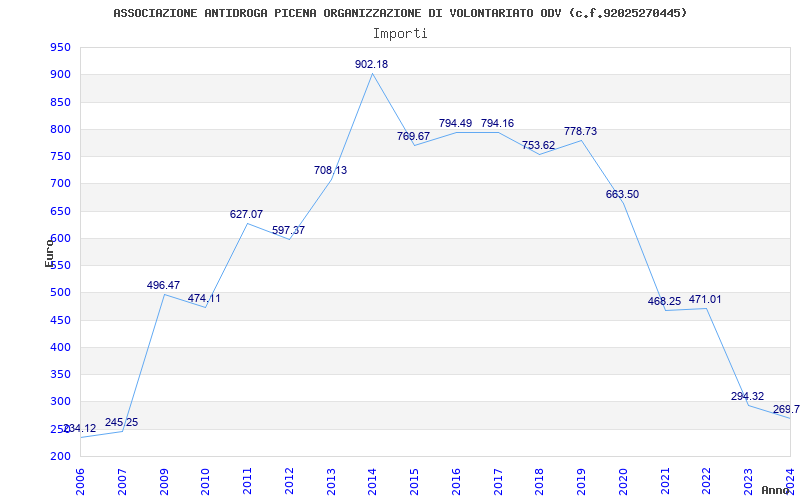Screen dimensions: 800x500
Task: Click the 'Anno' x-axis title
Action: [775, 490]
